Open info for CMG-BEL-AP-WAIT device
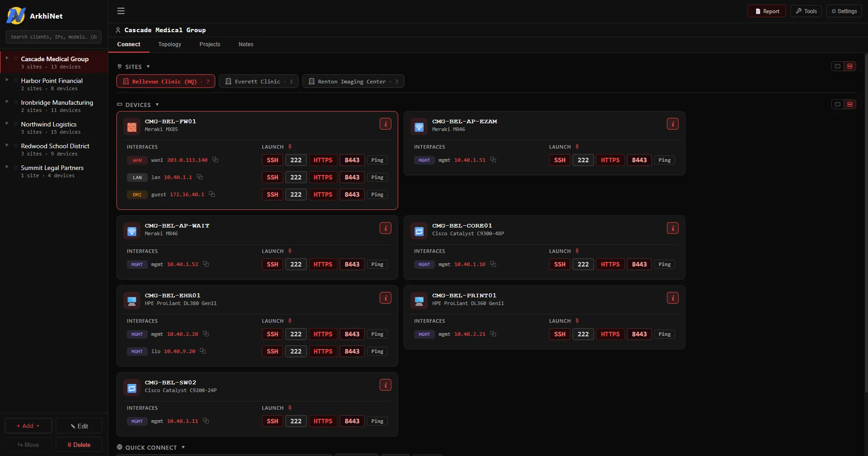Image resolution: width=868 pixels, height=456 pixels. tap(386, 228)
